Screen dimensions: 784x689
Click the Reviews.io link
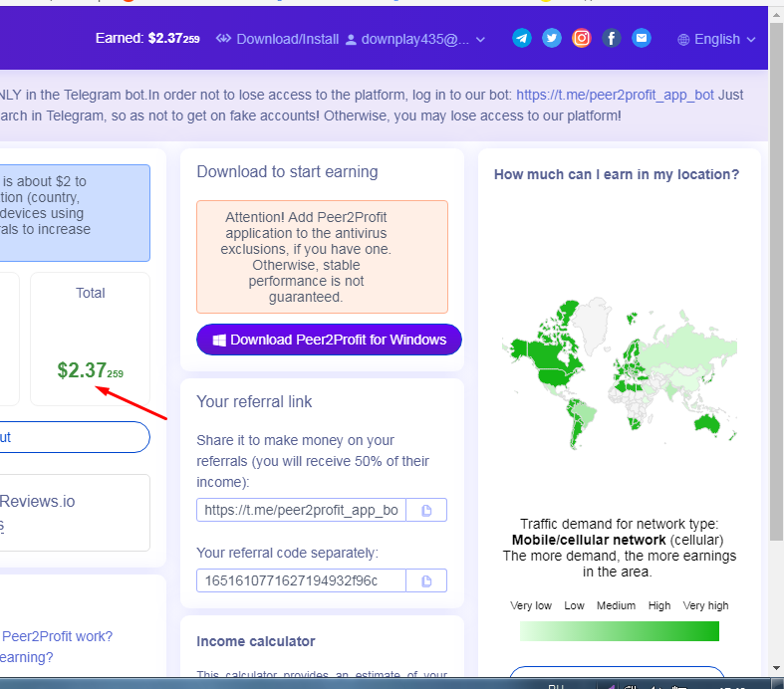pyautogui.click(x=38, y=501)
